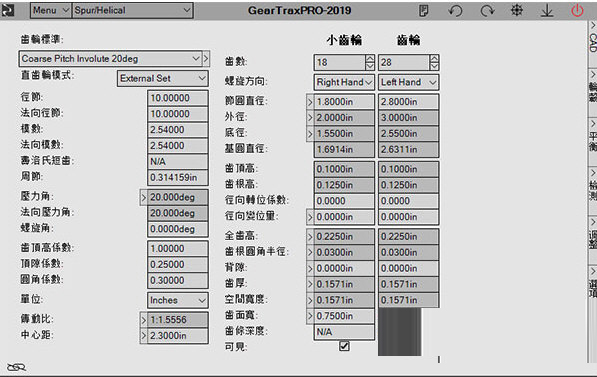The image size is (597, 377).
Task: Click the 徑節 diametral pitch field 10.00000
Action: pyautogui.click(x=178, y=98)
